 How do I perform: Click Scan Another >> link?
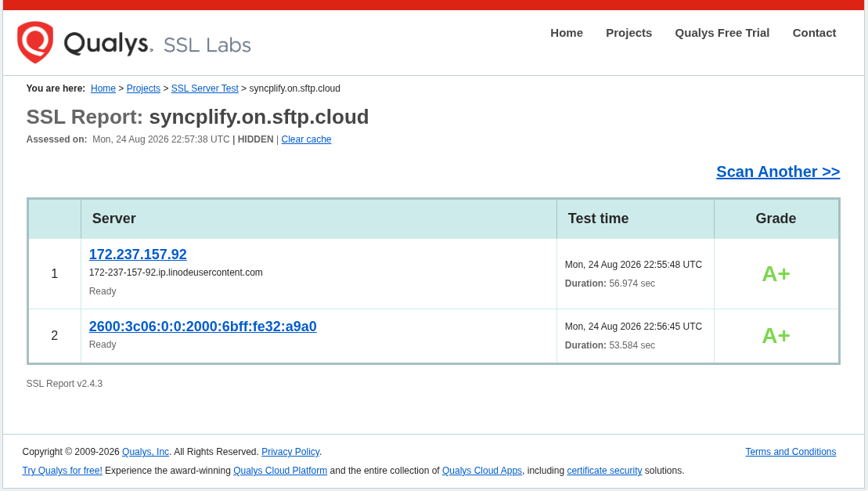coord(778,171)
